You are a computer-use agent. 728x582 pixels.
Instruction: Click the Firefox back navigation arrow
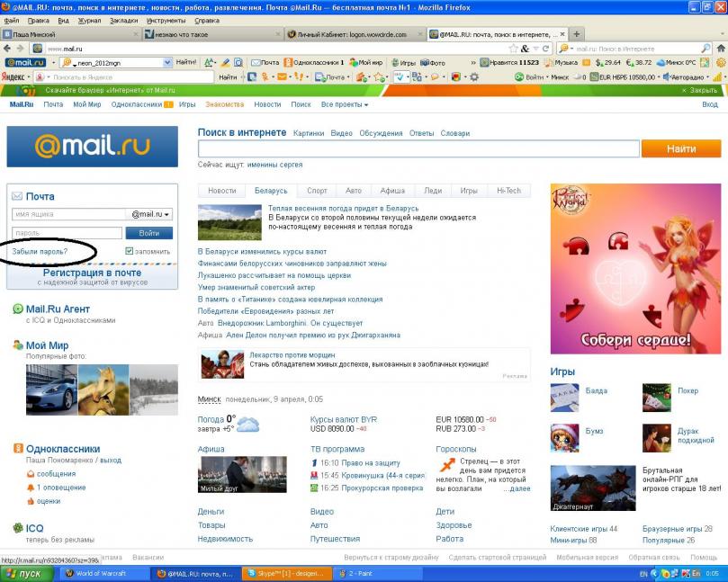8,49
